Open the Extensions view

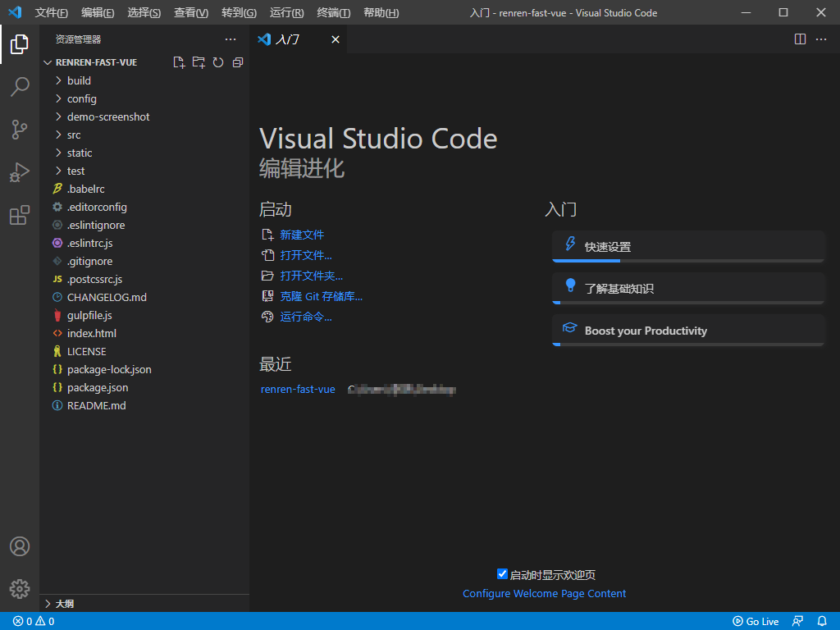(x=20, y=216)
